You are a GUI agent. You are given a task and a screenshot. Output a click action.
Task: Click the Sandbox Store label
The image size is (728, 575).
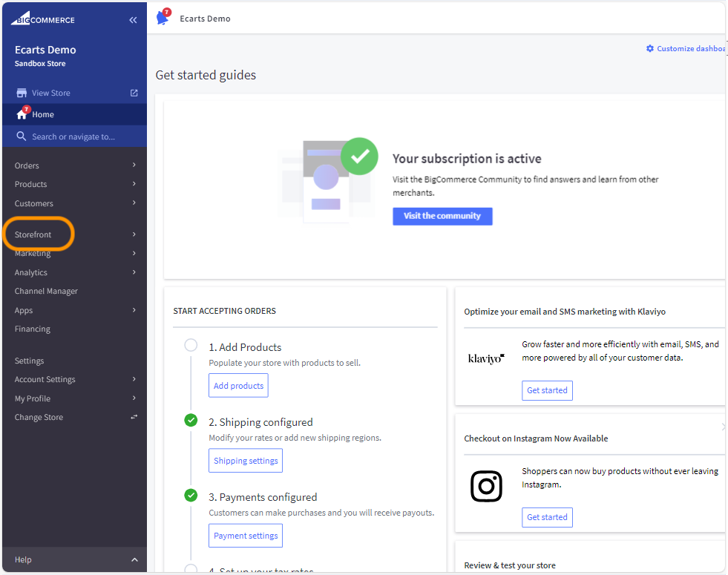[x=40, y=64]
